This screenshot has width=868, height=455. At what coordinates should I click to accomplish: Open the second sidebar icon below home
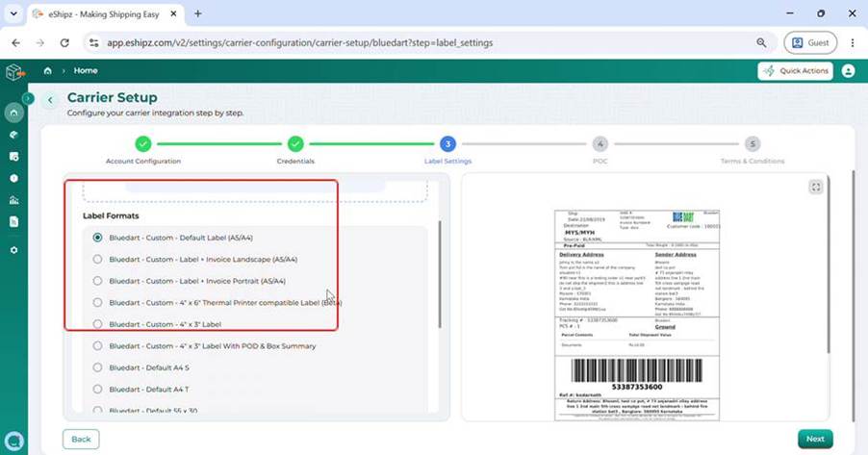(14, 135)
